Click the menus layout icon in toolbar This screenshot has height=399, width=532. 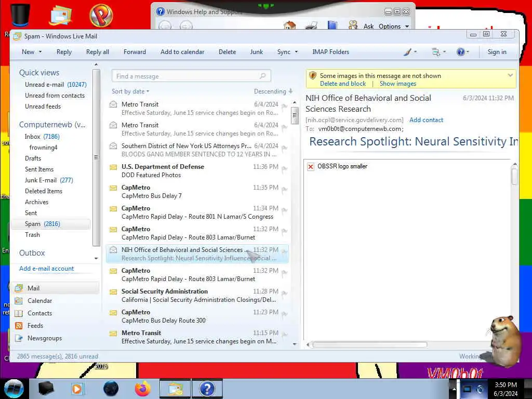click(436, 52)
